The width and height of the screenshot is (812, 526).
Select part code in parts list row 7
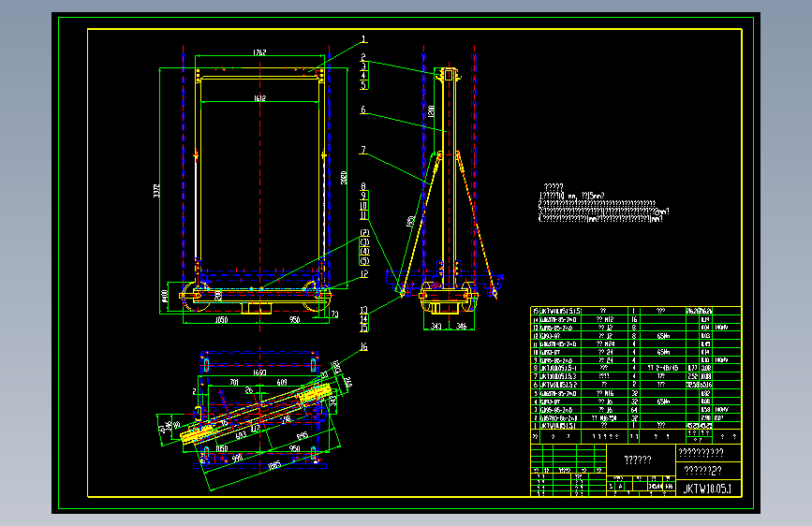(558, 376)
